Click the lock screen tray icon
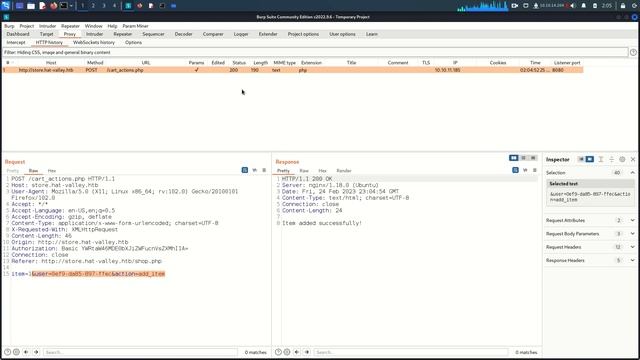640x360 pixels. [623, 6]
